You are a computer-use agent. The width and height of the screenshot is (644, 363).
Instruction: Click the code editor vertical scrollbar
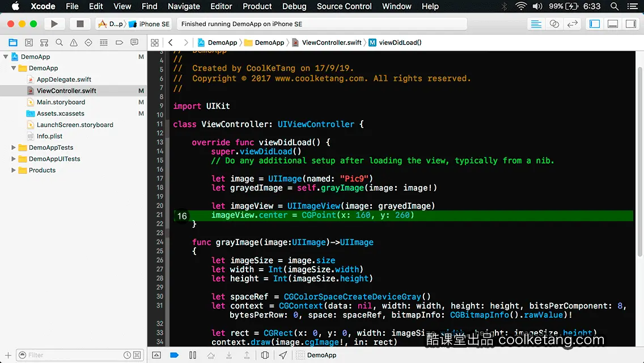point(640,162)
